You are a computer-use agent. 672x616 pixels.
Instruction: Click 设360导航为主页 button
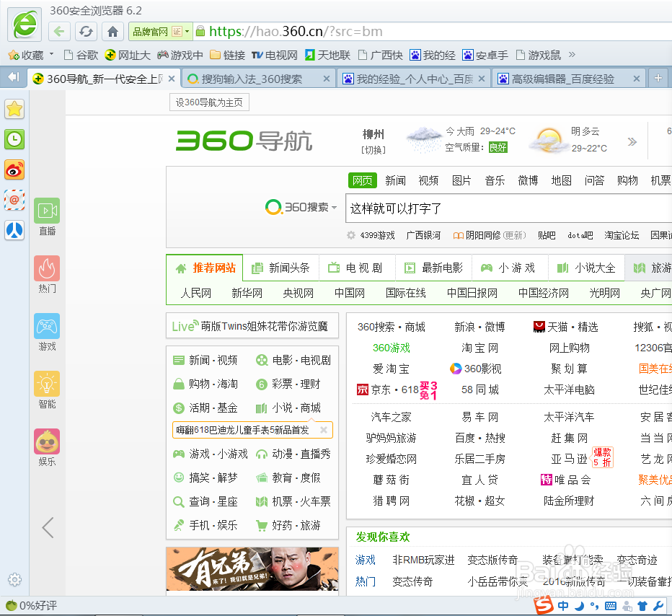[x=209, y=102]
